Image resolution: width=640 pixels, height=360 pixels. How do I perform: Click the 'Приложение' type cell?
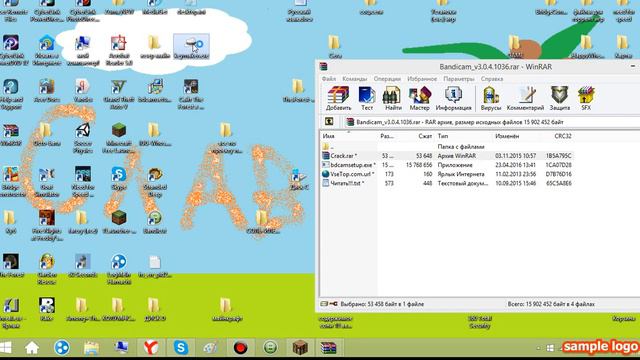pyautogui.click(x=455, y=165)
